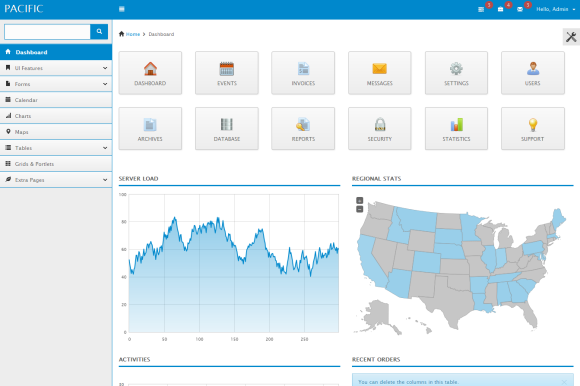Image resolution: width=580 pixels, height=386 pixels.
Task: Select Charts in the sidebar
Action: (x=56, y=116)
